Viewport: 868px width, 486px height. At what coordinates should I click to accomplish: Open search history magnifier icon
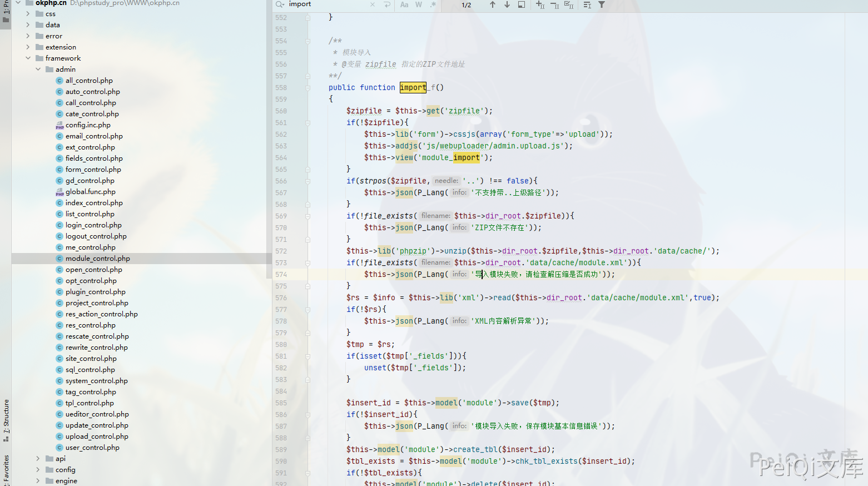[280, 4]
